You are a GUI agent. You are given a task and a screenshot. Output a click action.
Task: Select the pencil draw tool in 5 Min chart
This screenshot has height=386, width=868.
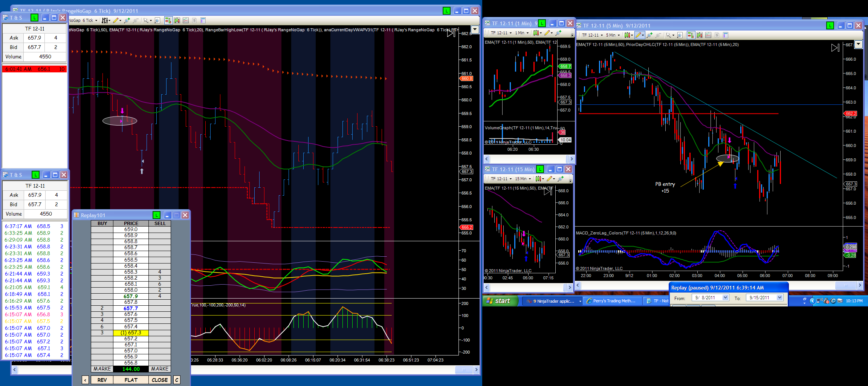pyautogui.click(x=640, y=35)
